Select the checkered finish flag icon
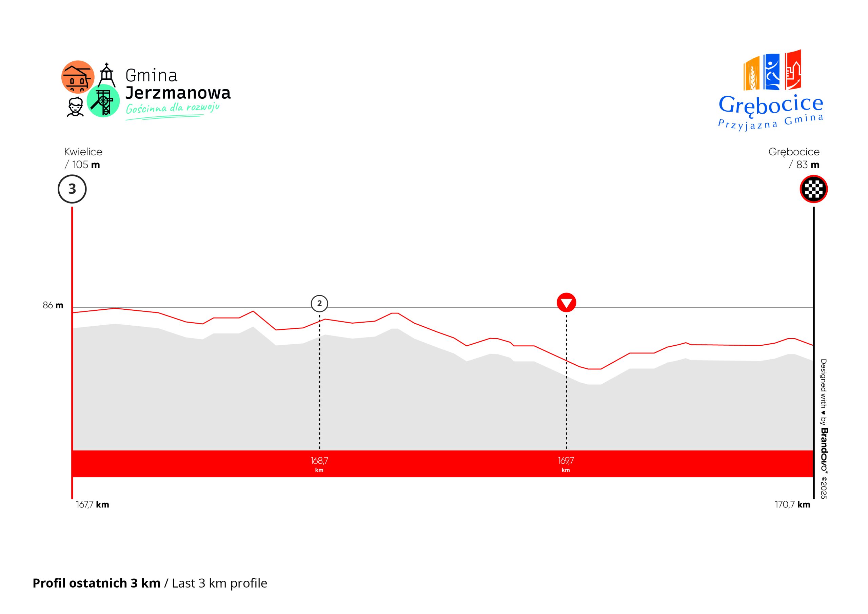 [x=813, y=189]
